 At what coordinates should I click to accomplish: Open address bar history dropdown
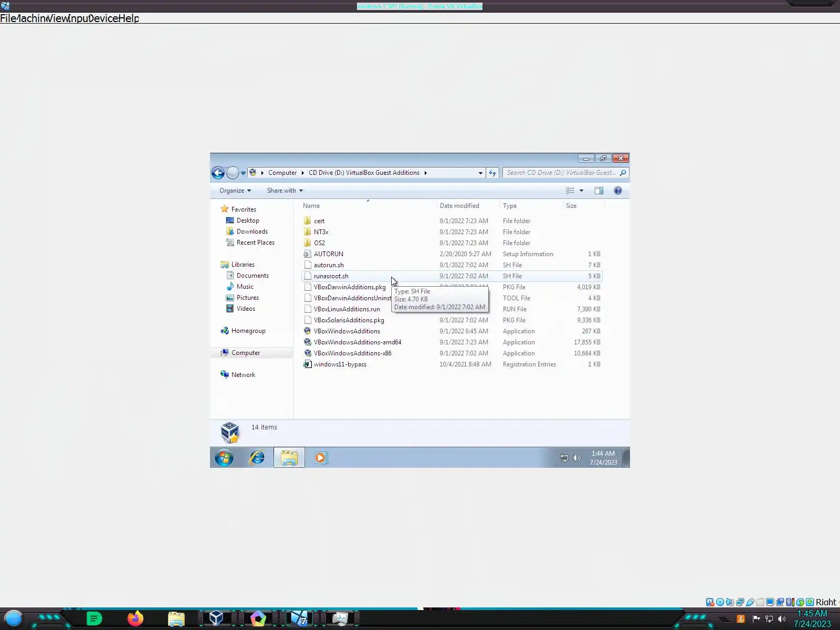click(480, 173)
